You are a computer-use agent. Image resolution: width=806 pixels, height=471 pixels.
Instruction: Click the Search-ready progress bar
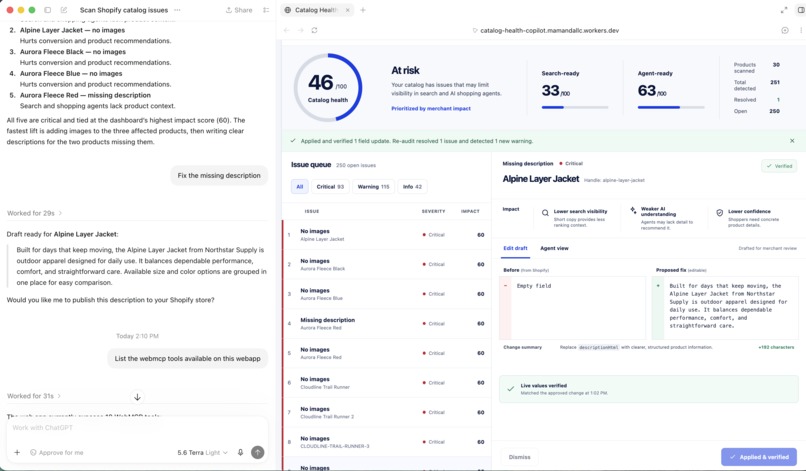click(575, 107)
